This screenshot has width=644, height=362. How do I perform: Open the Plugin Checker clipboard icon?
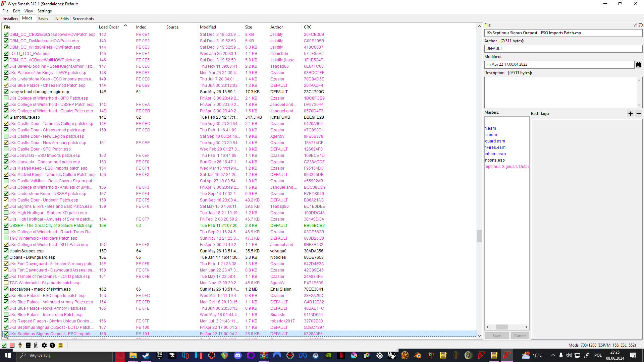pyautogui.click(x=36, y=345)
